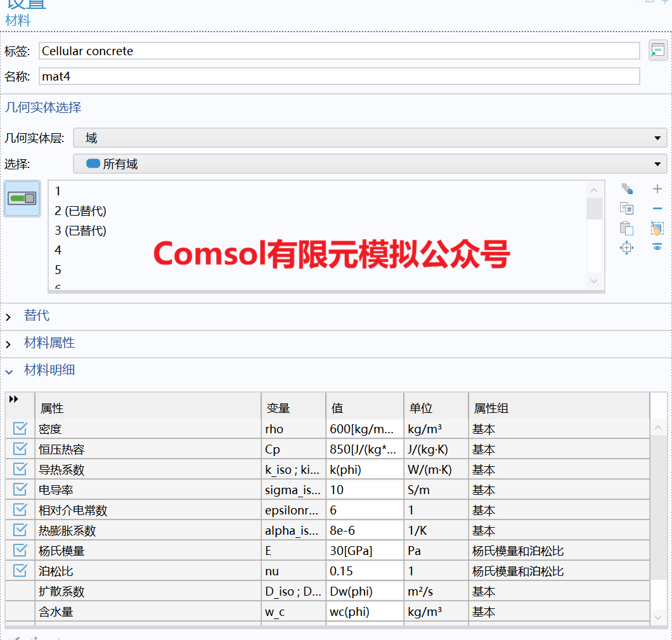Click the property table scroll down arrow
Screen dimensions: 672x640
(658, 618)
